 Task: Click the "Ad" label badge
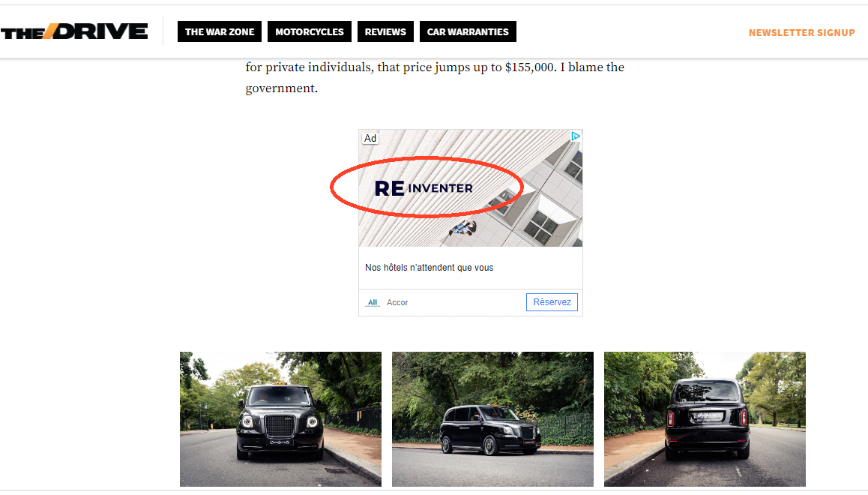(370, 139)
